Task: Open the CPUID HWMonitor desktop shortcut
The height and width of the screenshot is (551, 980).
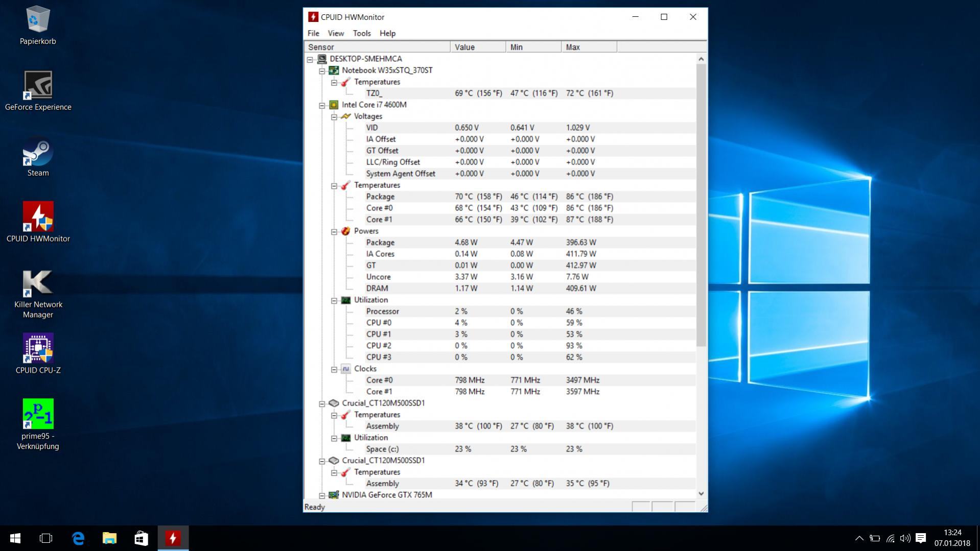Action: [x=38, y=222]
